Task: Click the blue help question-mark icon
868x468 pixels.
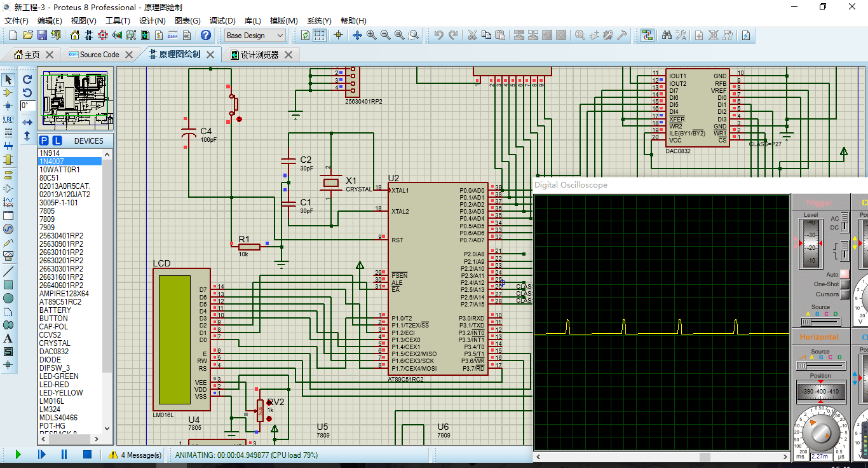Action: pos(205,36)
